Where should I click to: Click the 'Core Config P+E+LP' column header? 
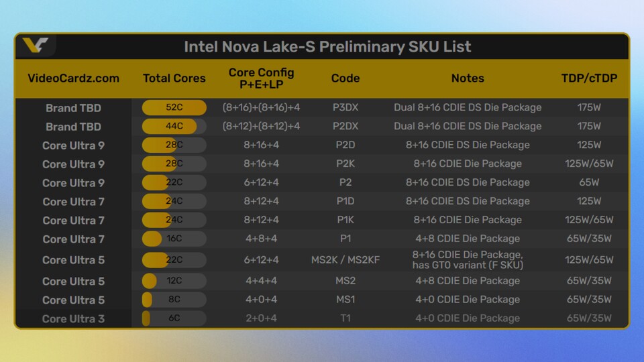tap(261, 78)
